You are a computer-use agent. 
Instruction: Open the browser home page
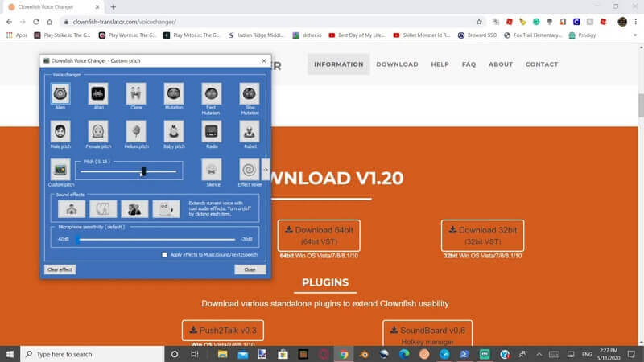coord(50,22)
